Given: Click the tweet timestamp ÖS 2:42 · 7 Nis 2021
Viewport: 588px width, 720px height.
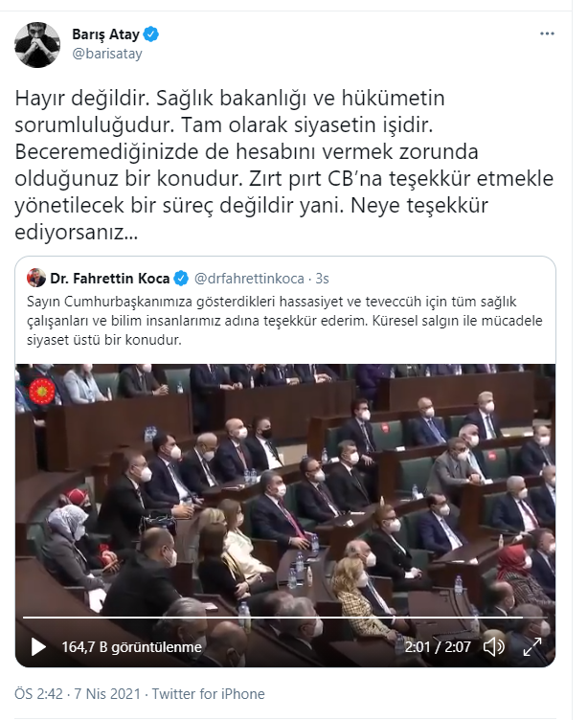Looking at the screenshot, I should (x=78, y=693).
